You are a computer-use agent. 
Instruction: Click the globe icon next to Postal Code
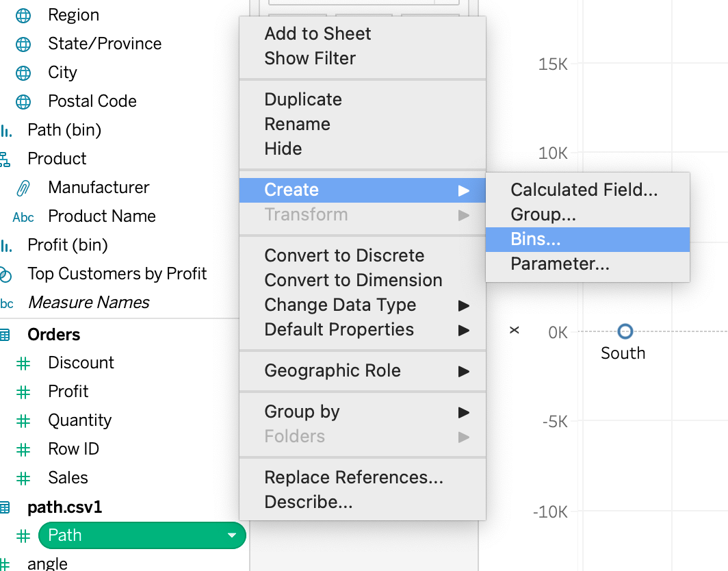click(x=23, y=102)
